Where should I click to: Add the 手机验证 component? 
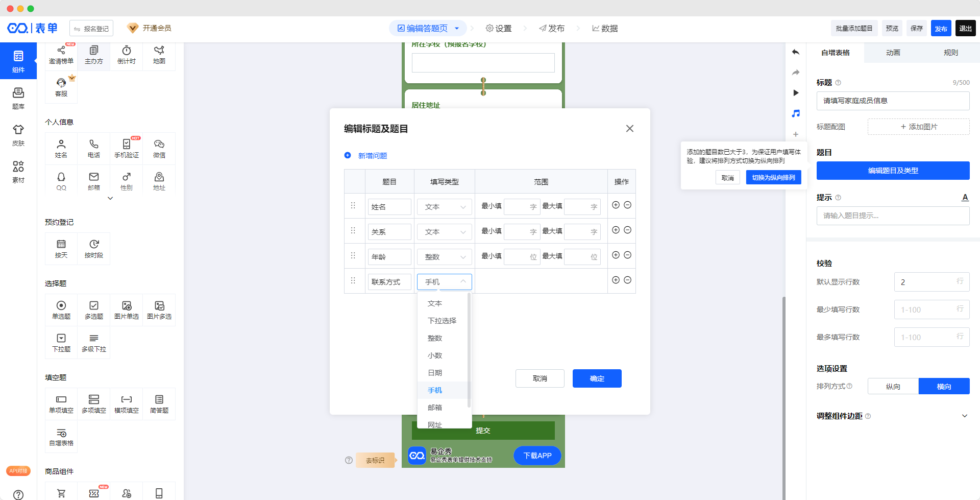[x=127, y=148]
